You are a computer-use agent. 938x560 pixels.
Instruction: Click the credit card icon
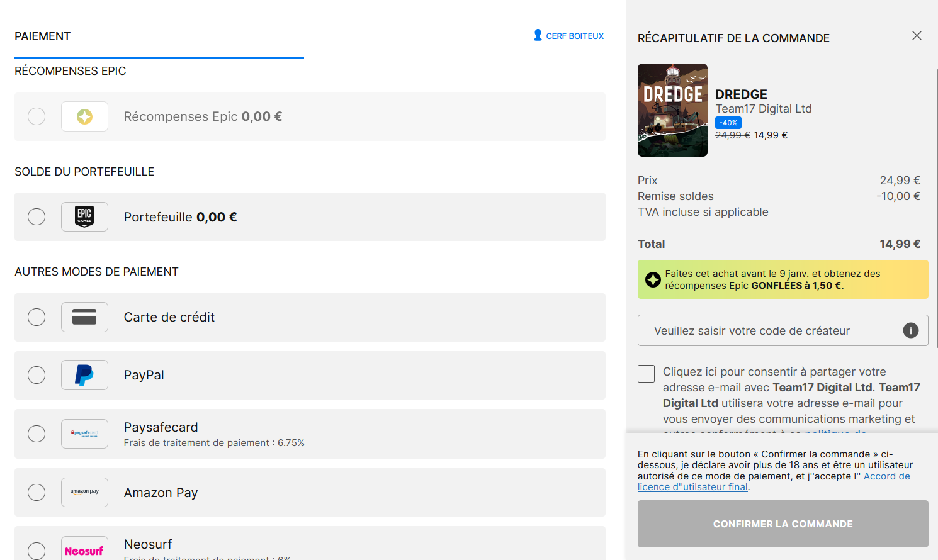[84, 317]
